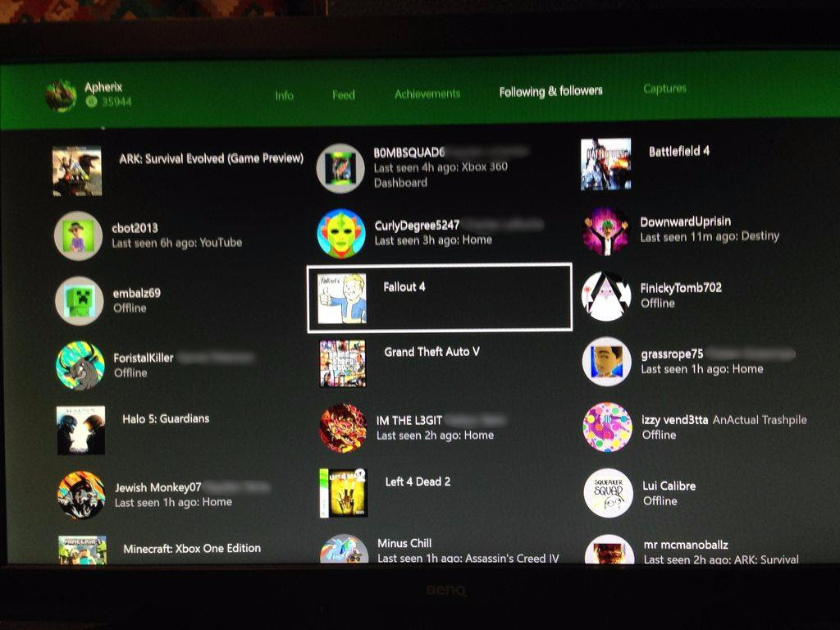This screenshot has height=630, width=840.
Task: Select B0MBSQUAD6 gamerpic
Action: [340, 168]
